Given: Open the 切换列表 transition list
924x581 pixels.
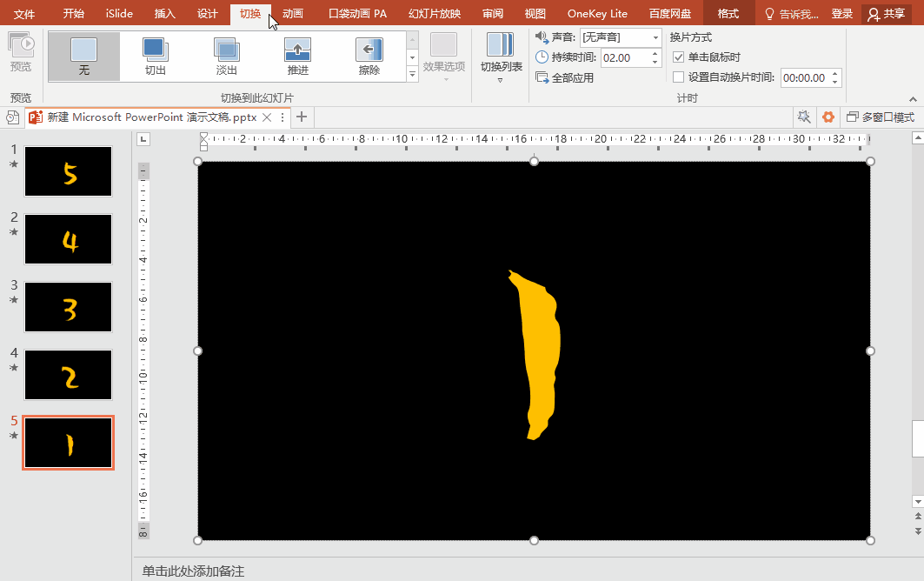Looking at the screenshot, I should 501,57.
